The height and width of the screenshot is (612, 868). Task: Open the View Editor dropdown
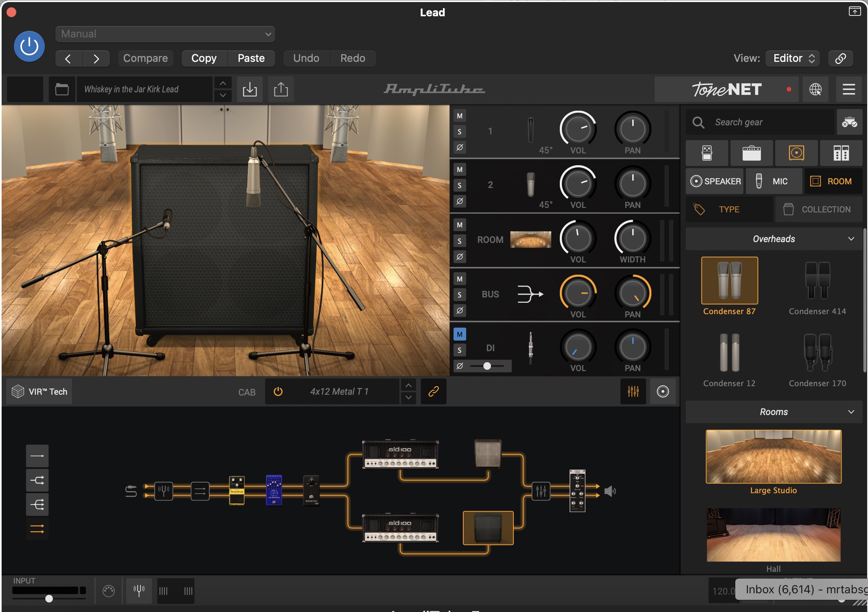click(x=792, y=58)
